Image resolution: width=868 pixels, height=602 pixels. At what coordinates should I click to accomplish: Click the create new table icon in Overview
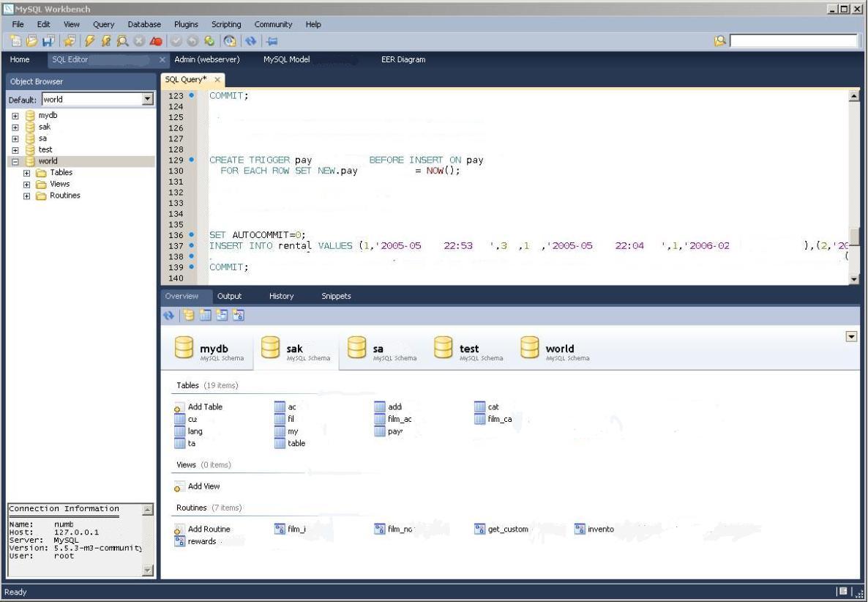[x=206, y=316]
